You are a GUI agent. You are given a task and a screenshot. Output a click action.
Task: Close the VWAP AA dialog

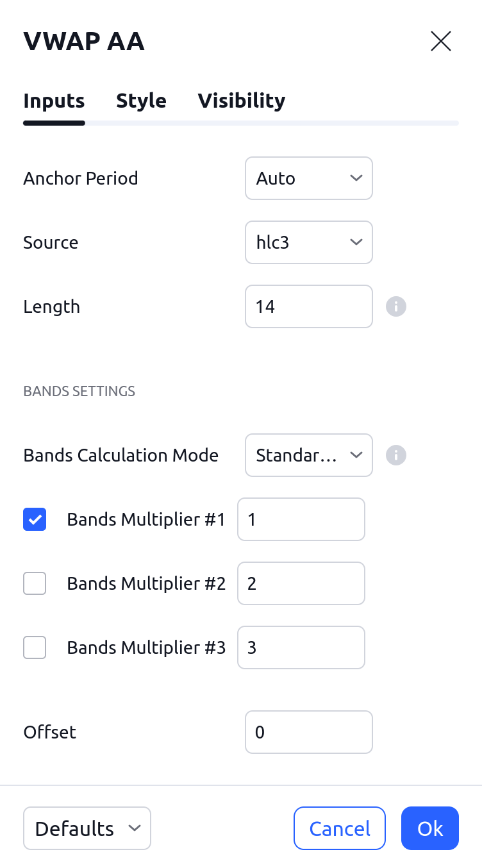[441, 41]
